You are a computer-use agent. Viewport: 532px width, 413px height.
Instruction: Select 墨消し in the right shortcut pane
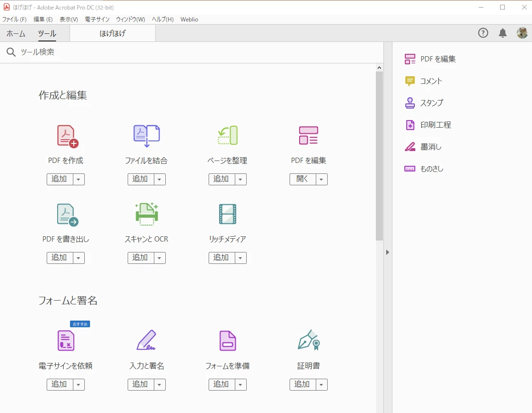423,147
